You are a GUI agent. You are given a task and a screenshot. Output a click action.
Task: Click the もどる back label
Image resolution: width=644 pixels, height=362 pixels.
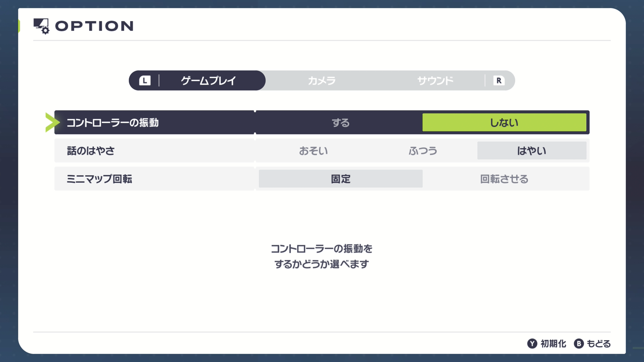click(598, 344)
